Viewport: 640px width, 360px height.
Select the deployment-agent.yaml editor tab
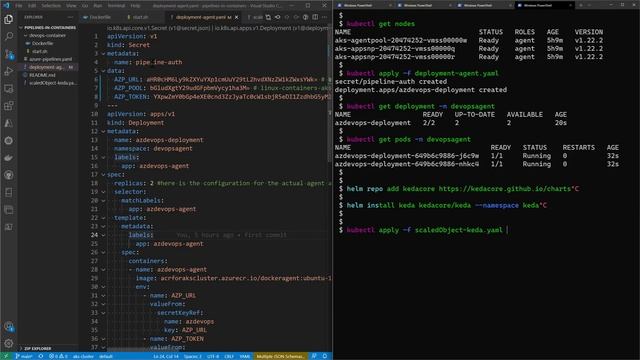click(202, 17)
